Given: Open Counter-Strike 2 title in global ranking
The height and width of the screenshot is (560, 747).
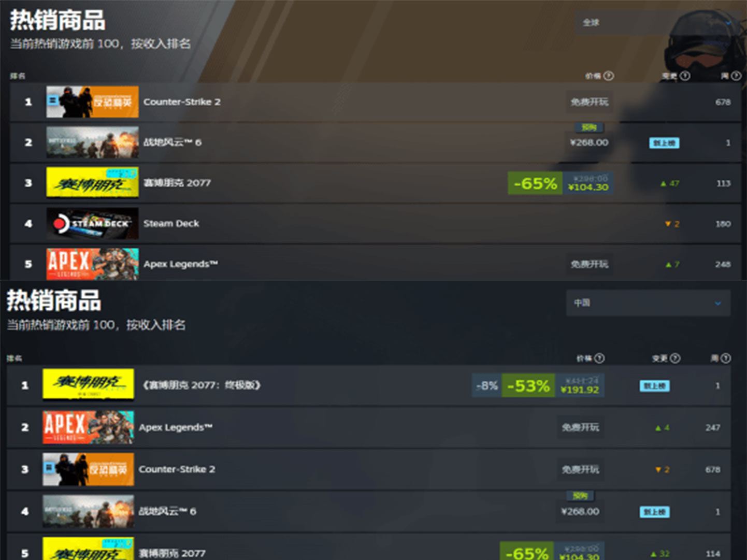Looking at the screenshot, I should pos(182,102).
